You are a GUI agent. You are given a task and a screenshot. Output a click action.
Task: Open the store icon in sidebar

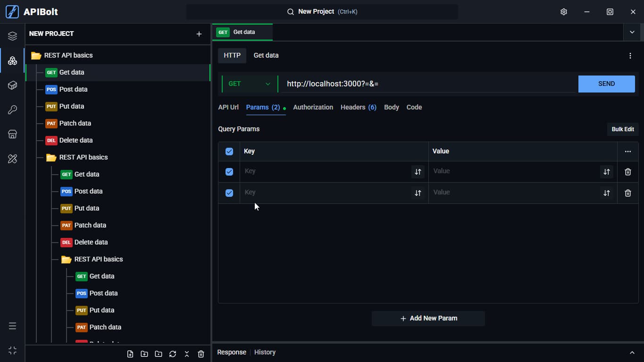[13, 134]
